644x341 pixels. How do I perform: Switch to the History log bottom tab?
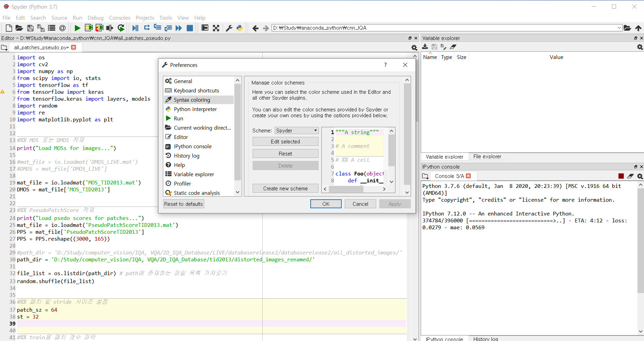click(x=486, y=339)
